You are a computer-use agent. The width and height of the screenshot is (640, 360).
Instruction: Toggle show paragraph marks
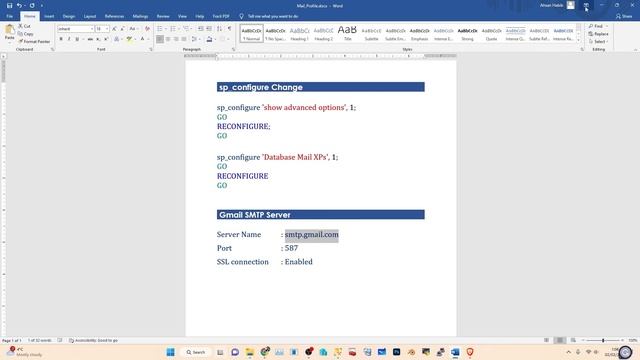[x=229, y=29]
